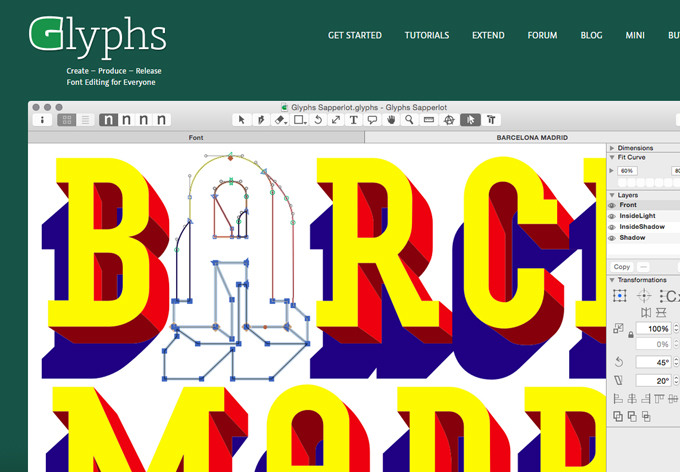Switch to the Text tool
680x472 pixels.
pyautogui.click(x=354, y=120)
